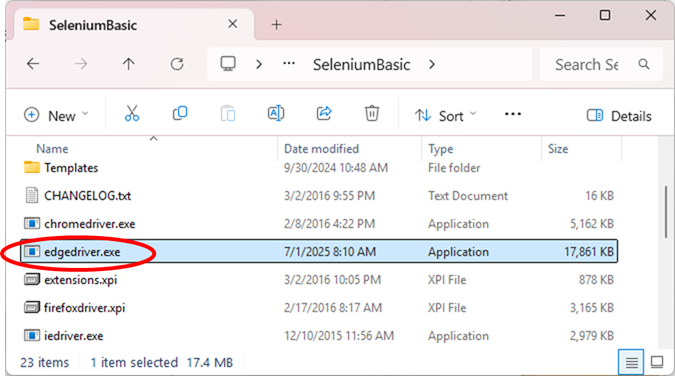Show hidden path with address bar ellipsis

289,64
